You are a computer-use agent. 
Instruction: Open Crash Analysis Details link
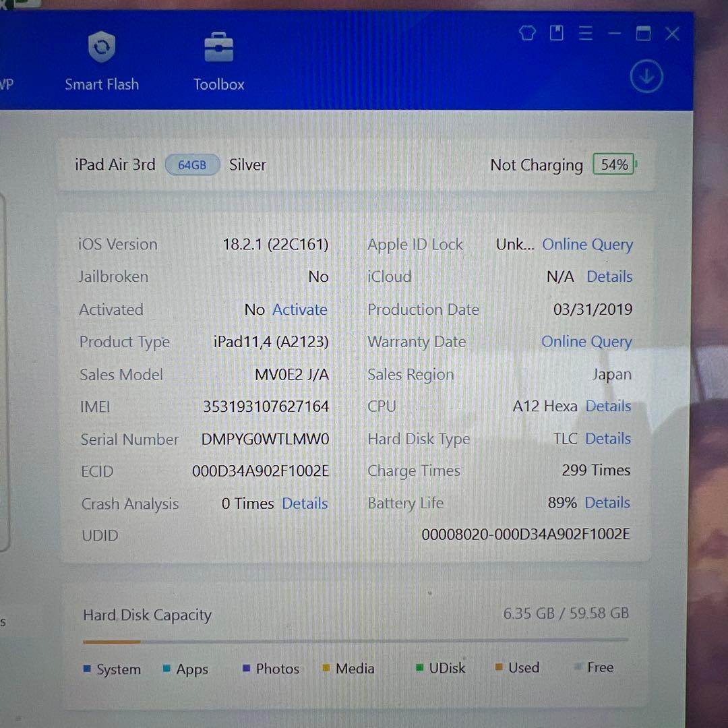(305, 504)
